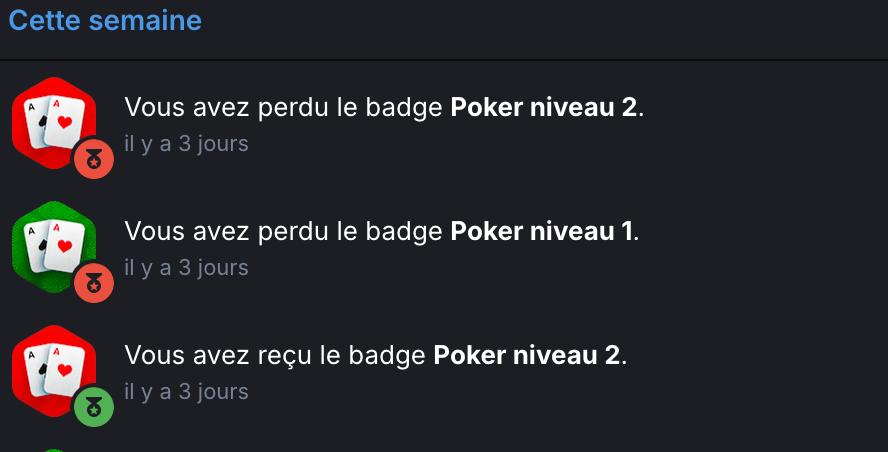This screenshot has height=452, width=888.
Task: Open the "Cette semaine" section heading
Action: click(x=105, y=20)
